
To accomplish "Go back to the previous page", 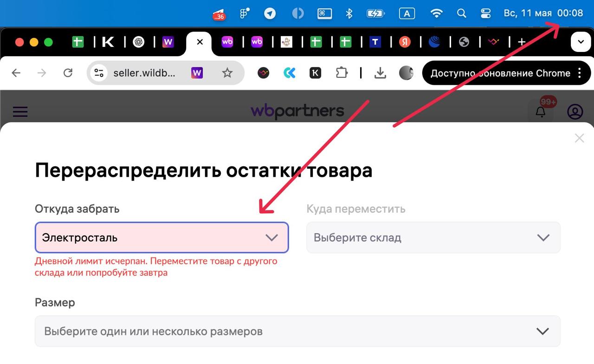I will [x=16, y=73].
